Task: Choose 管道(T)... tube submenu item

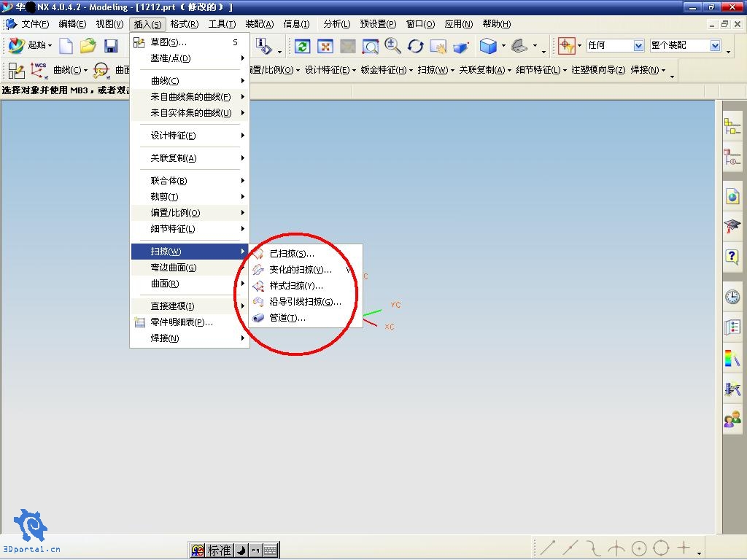Action: pyautogui.click(x=305, y=318)
